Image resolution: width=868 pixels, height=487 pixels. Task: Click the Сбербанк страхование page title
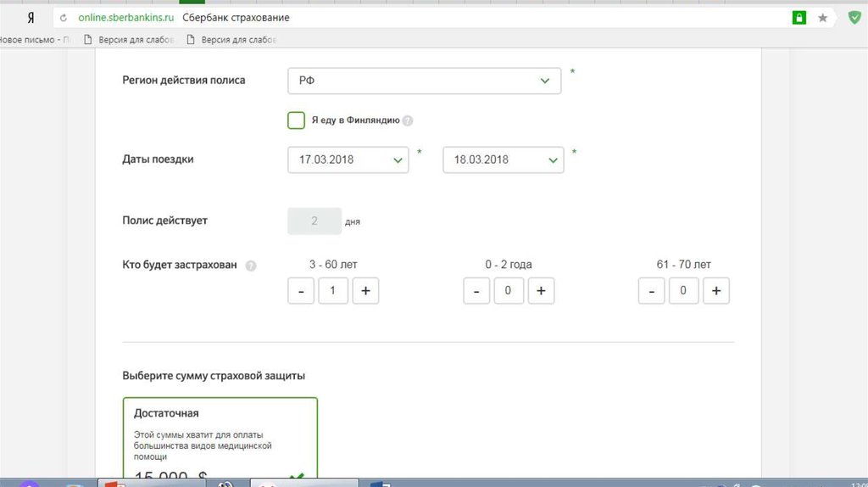[236, 18]
